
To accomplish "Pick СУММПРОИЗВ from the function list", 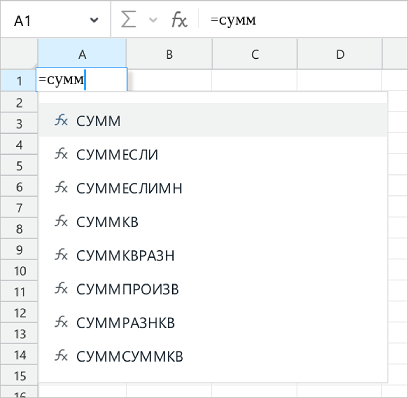I will coord(213,289).
